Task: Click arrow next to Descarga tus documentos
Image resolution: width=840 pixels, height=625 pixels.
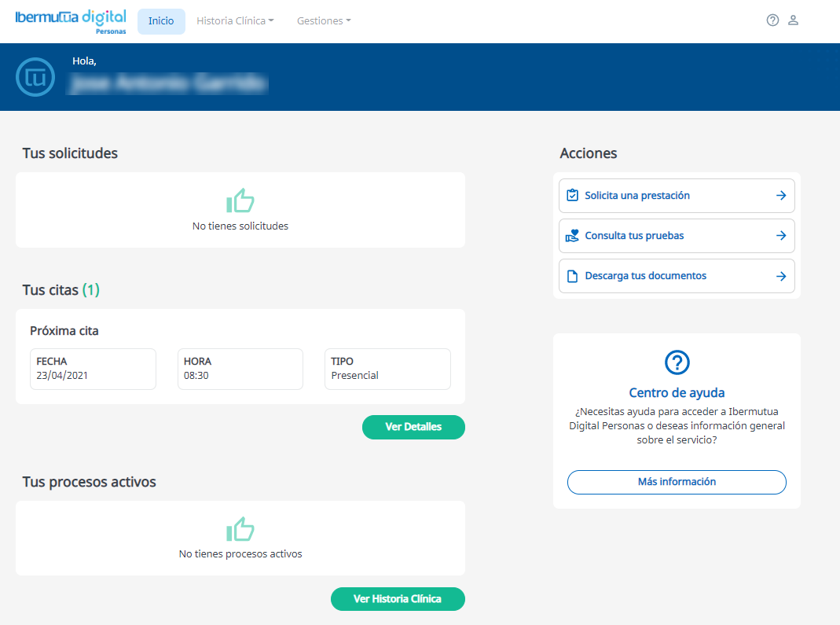Action: 780,277
